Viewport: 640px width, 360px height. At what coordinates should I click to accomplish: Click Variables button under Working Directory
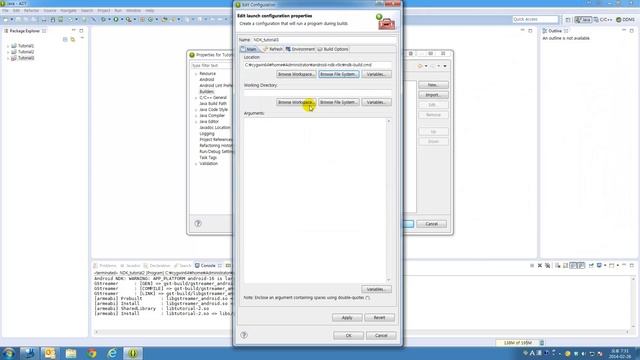coord(376,102)
